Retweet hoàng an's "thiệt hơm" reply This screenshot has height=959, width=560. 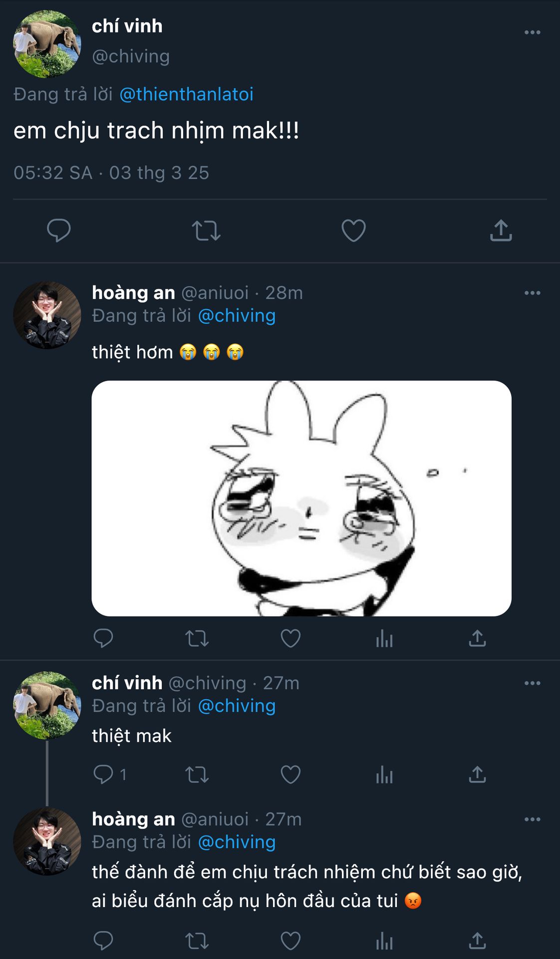197,638
